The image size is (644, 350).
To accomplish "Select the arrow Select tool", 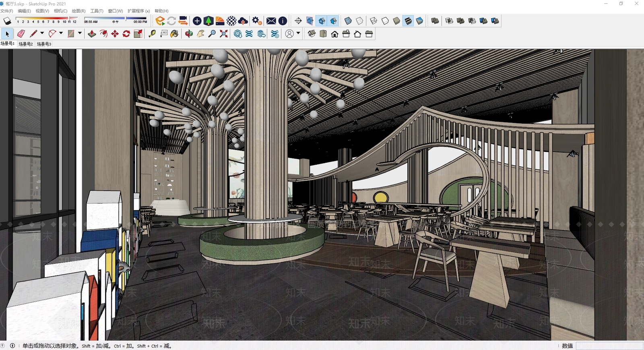I will click(7, 34).
